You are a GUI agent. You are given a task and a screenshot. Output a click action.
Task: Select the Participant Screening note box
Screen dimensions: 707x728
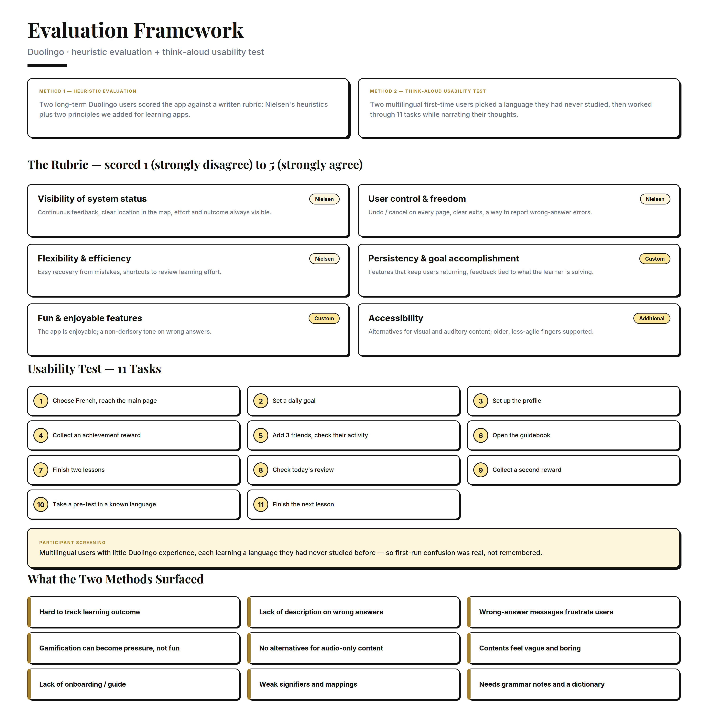[354, 549]
